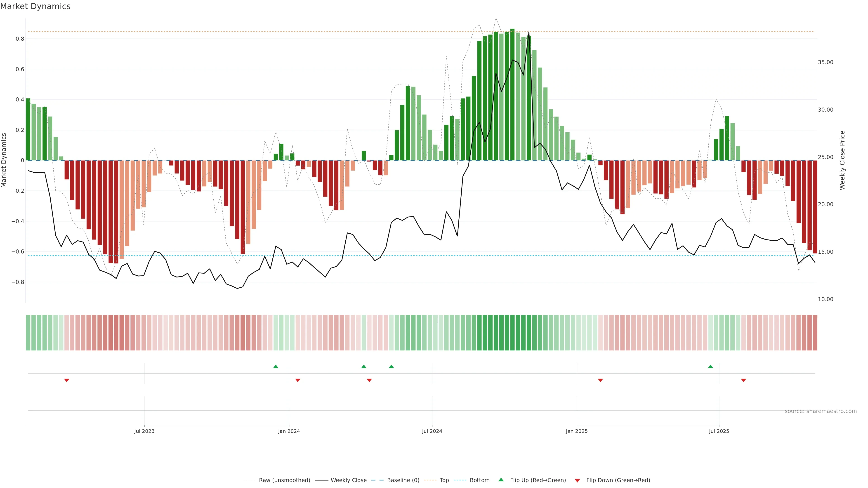Click the Flip Down triangle right after Jan 2024
Image resolution: width=868 pixels, height=488 pixels.
[297, 380]
